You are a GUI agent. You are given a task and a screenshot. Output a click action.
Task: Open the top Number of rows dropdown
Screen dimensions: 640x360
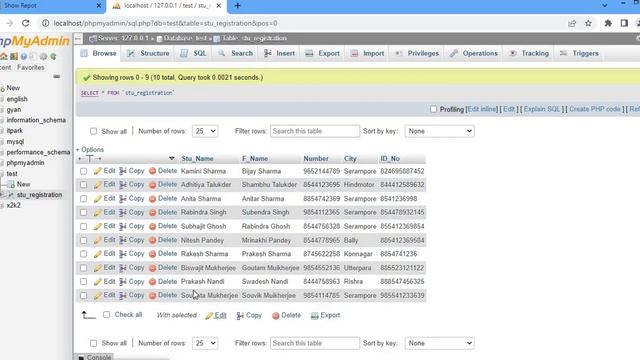pyautogui.click(x=205, y=131)
